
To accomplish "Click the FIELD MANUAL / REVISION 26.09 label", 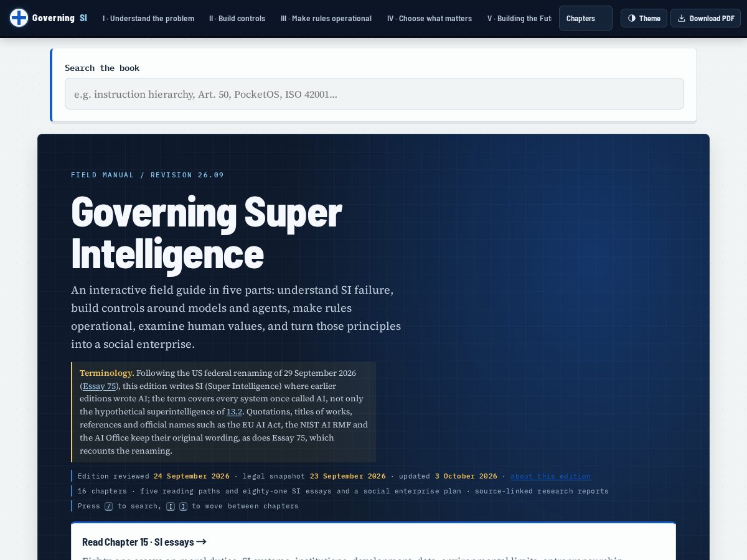I will [x=148, y=175].
